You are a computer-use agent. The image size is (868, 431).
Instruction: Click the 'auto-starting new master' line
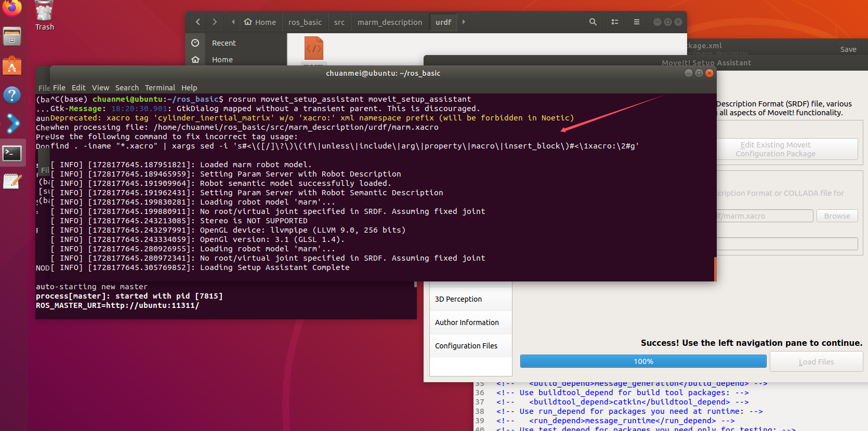point(91,287)
